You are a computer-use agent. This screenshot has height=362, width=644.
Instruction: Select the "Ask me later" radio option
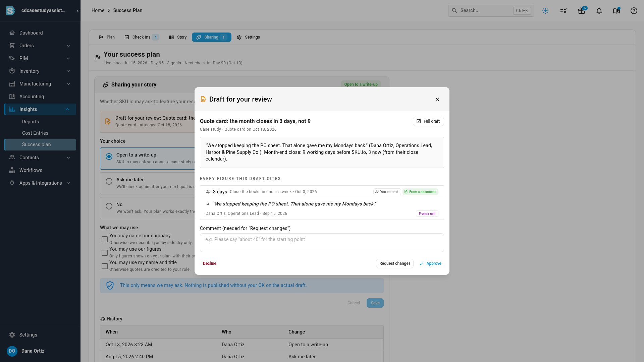(x=109, y=181)
